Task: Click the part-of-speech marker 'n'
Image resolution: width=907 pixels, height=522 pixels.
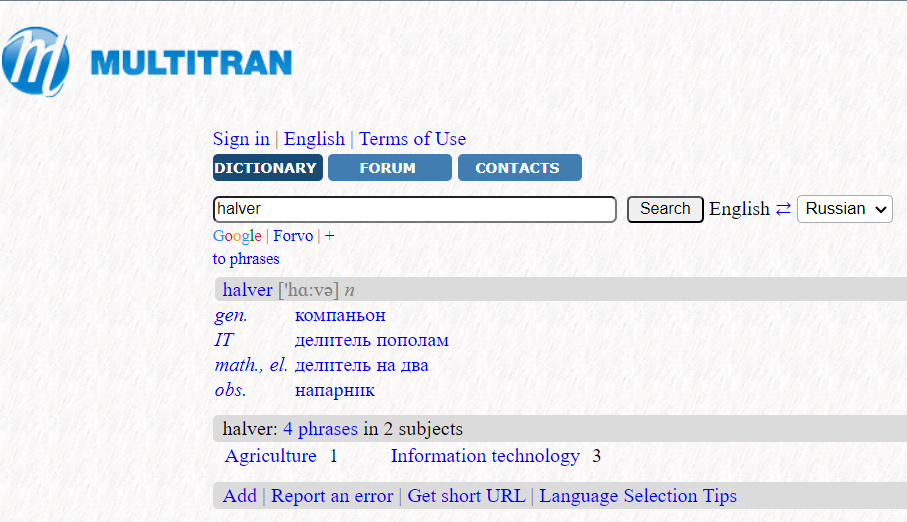Action: click(x=349, y=290)
